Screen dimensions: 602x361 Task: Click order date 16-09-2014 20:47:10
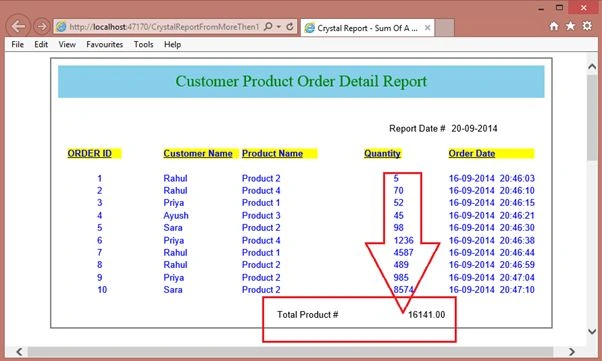[492, 290]
